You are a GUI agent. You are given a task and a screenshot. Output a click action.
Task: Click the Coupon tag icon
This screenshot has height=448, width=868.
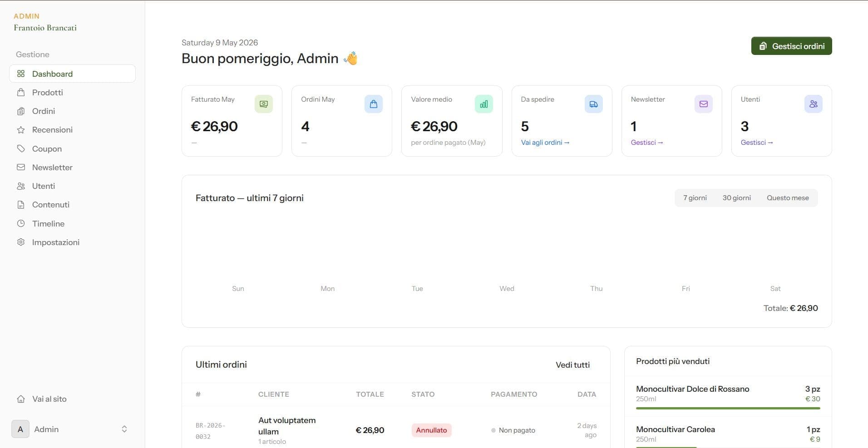pos(21,148)
